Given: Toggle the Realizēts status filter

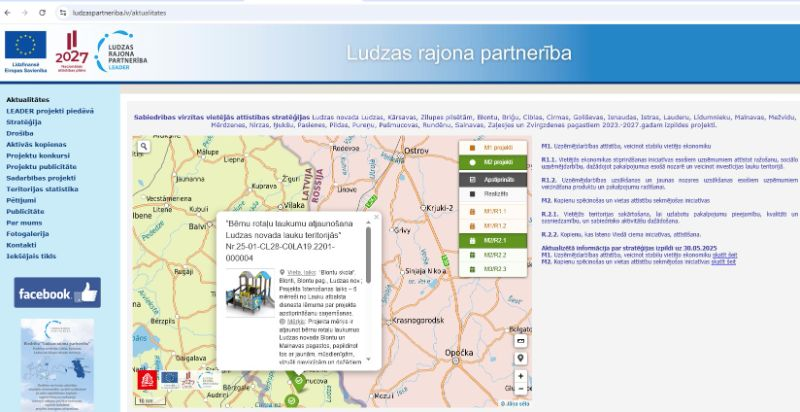Looking at the screenshot, I should click(x=496, y=192).
